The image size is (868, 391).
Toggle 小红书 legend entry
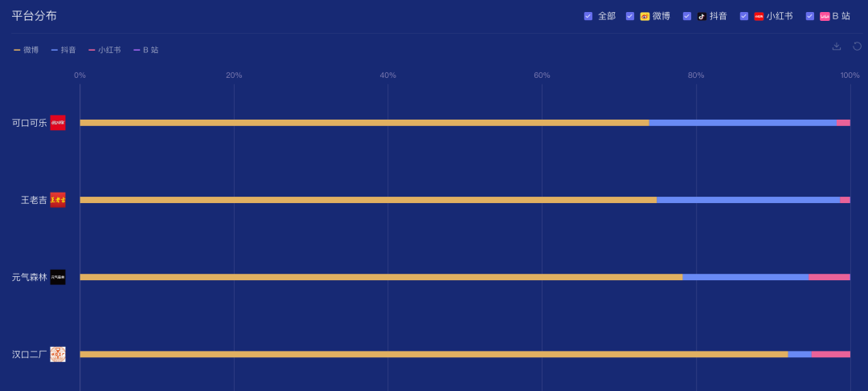[x=104, y=50]
